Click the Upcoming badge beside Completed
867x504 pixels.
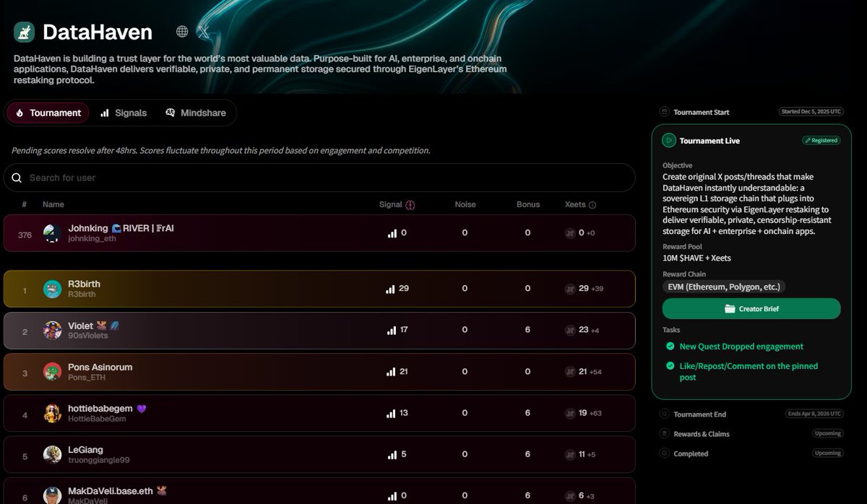[x=828, y=453]
